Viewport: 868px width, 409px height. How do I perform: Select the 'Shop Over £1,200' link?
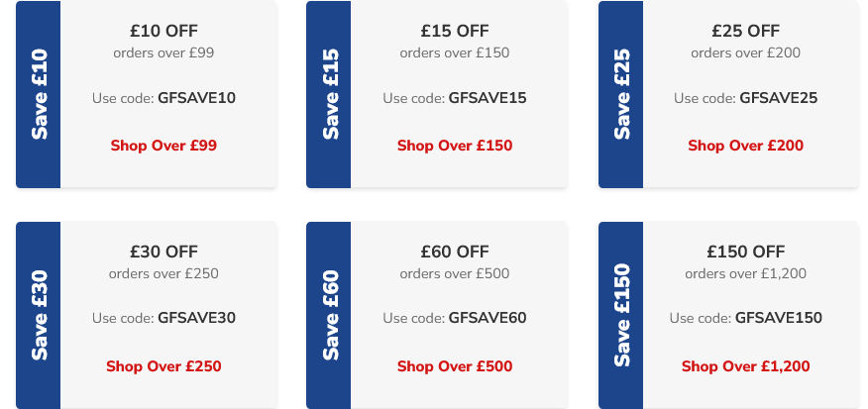pos(745,366)
